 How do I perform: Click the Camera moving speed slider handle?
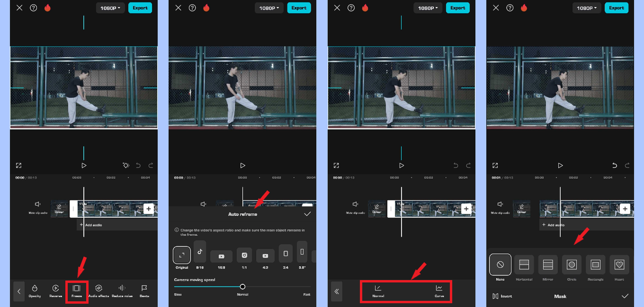pyautogui.click(x=243, y=286)
